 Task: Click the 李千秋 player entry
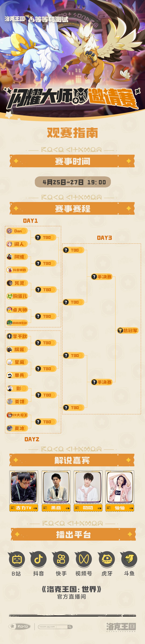pos(17,336)
